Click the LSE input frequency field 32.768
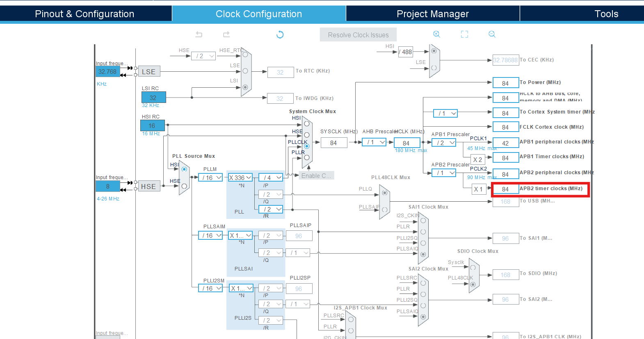The image size is (644, 339). coord(108,71)
